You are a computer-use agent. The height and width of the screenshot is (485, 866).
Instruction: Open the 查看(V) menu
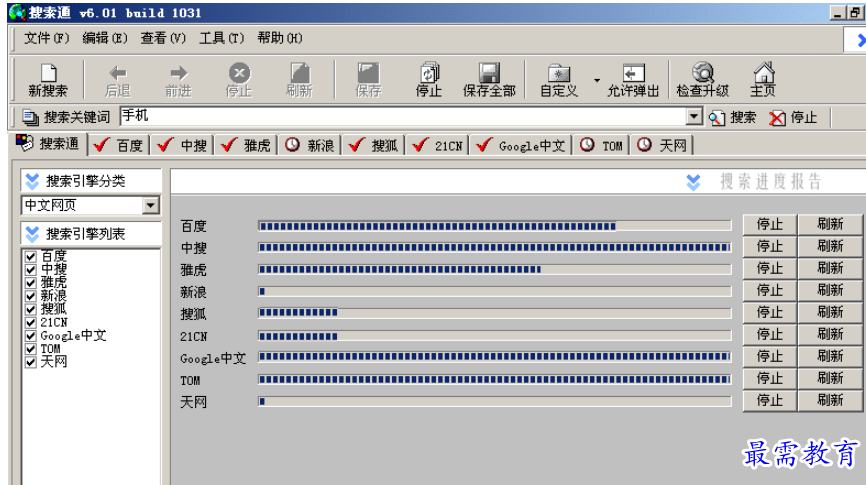pyautogui.click(x=163, y=38)
